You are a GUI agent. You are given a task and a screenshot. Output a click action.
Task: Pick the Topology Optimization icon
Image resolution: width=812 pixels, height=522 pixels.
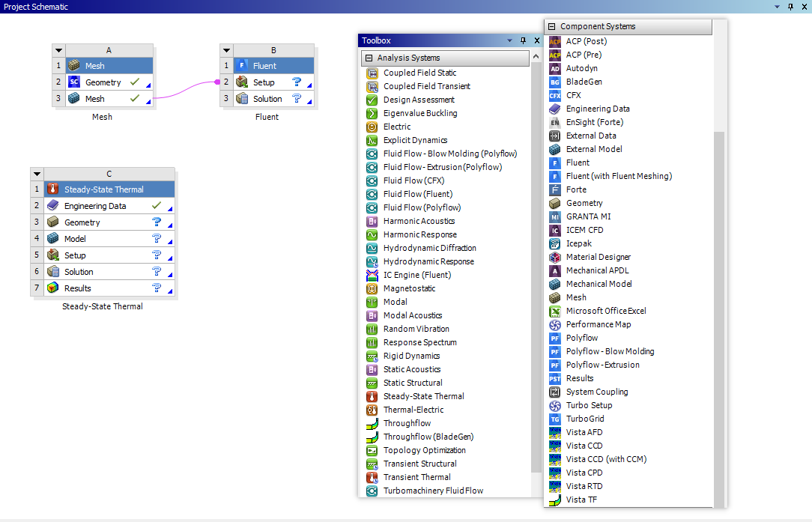tap(372, 450)
